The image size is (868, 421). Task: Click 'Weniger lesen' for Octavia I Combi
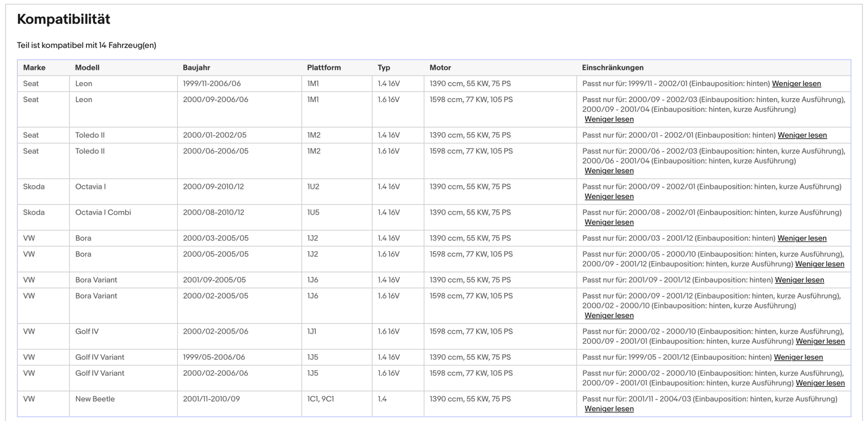(x=609, y=223)
